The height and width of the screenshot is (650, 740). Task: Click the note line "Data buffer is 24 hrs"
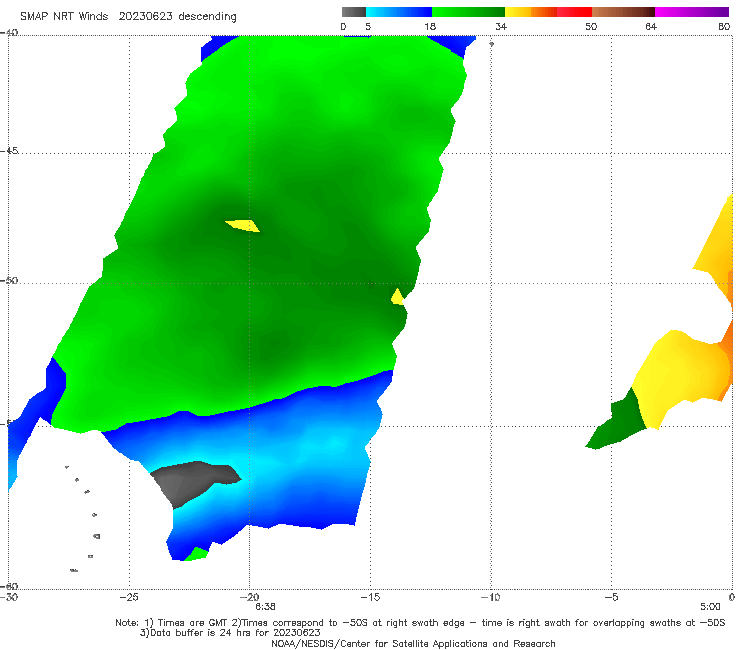[230, 633]
